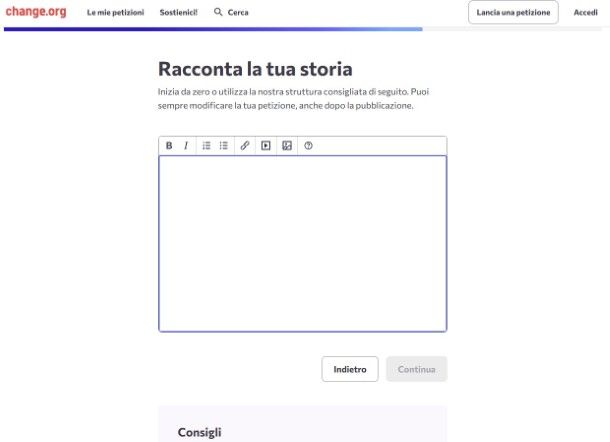
Task: Focus the story text area
Action: coord(302,243)
